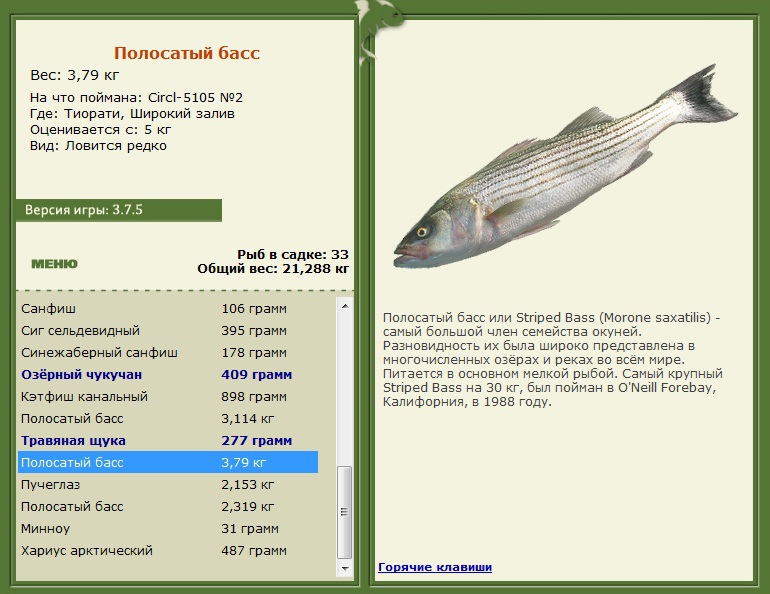
Task: Open the green МЕНЮ button
Action: [54, 264]
